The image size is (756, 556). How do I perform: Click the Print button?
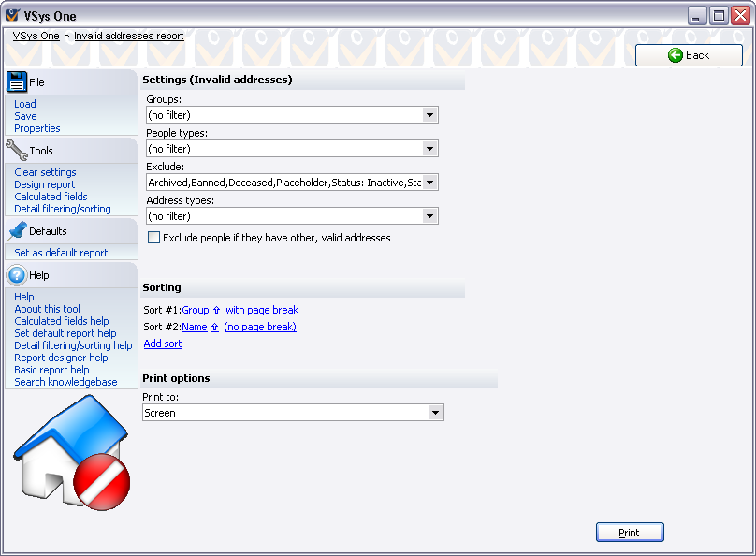pos(630,533)
